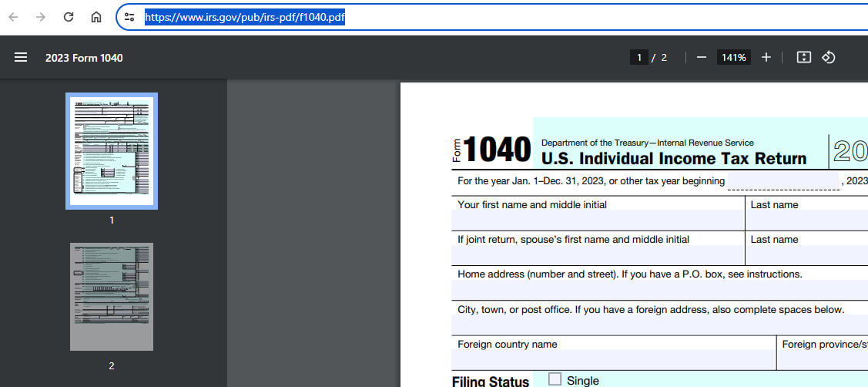Zoom out of the PDF
This screenshot has height=387, width=868.
coord(702,58)
